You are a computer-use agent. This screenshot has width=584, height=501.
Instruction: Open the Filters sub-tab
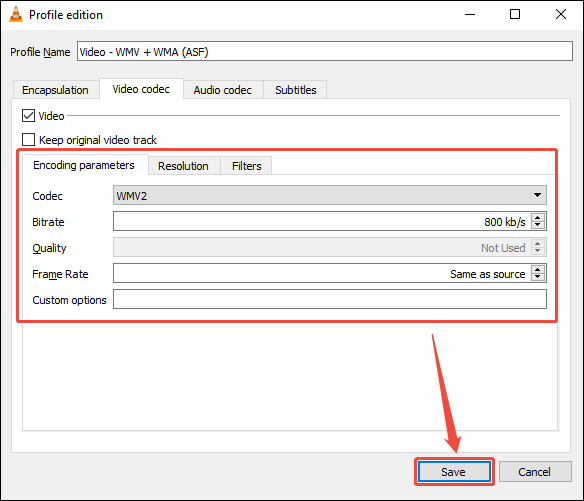[247, 166]
